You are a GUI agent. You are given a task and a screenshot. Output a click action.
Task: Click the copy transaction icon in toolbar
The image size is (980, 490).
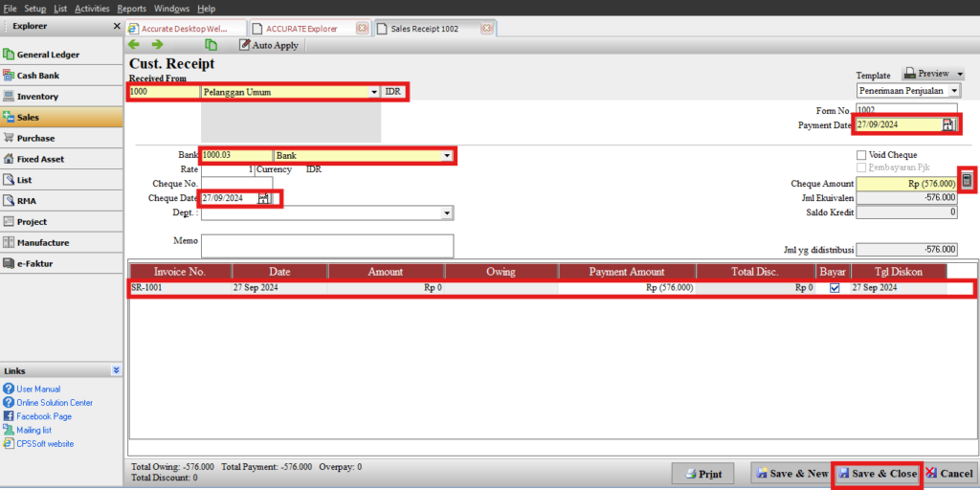pos(212,45)
